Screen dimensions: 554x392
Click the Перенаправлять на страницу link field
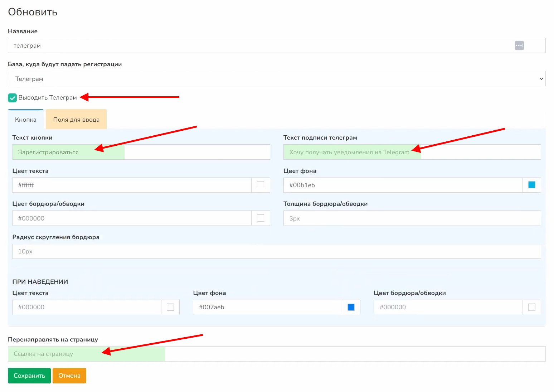tap(276, 354)
